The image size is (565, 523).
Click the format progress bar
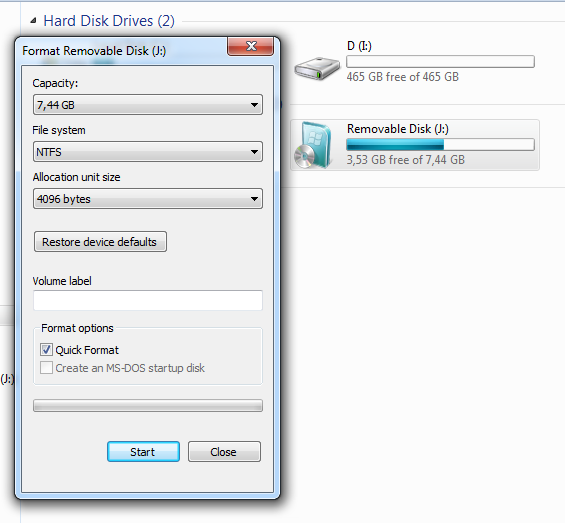[x=148, y=405]
